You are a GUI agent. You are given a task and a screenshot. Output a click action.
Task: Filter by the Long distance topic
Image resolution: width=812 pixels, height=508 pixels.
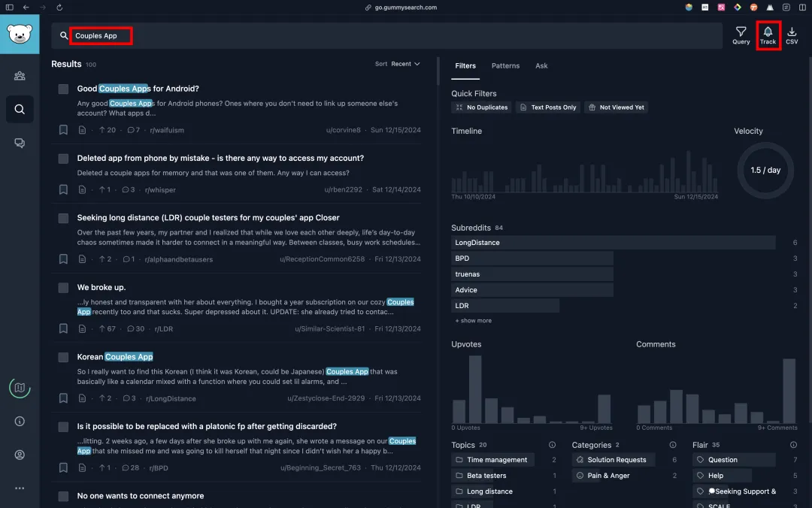[x=485, y=491]
